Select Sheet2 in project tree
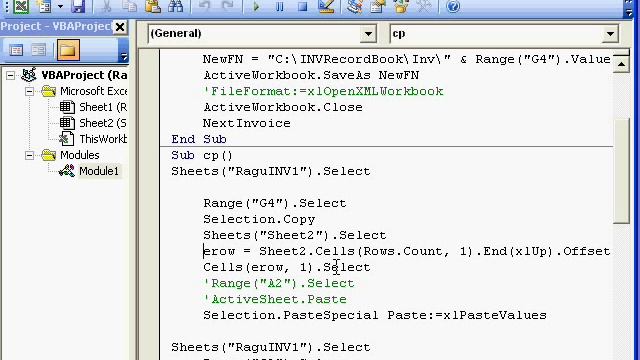Screen dimensions: 640x360 (x=103, y=123)
